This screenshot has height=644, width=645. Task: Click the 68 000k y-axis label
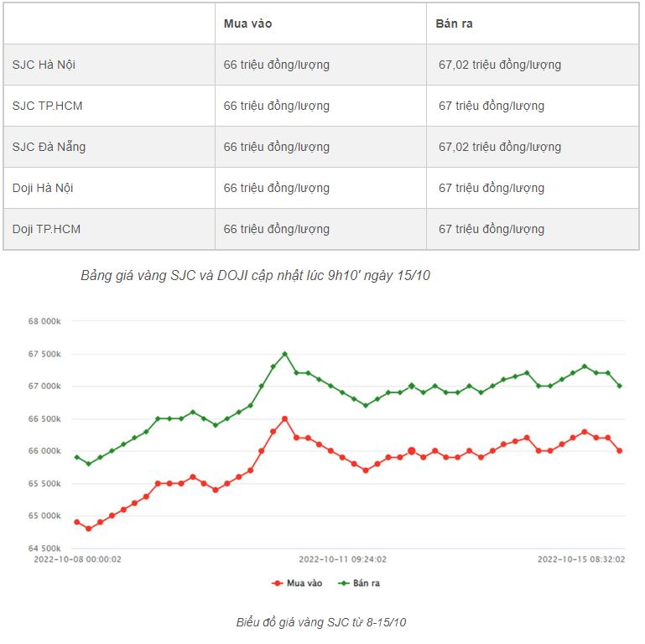pos(45,321)
